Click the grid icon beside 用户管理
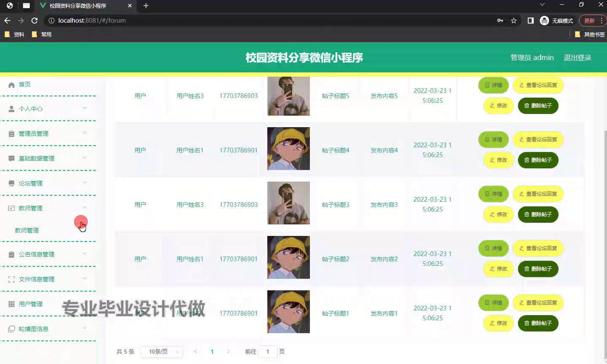607x364 pixels. tap(11, 304)
